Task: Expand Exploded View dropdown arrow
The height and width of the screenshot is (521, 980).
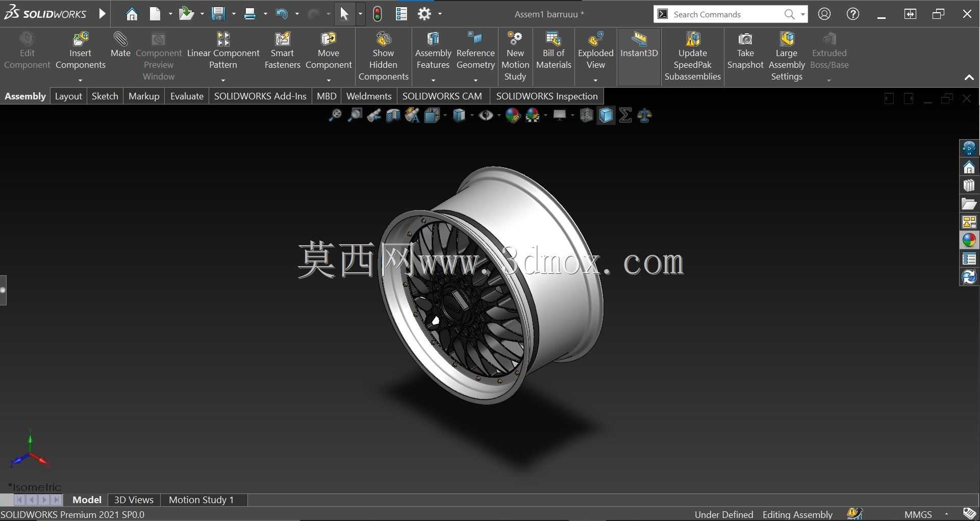Action: click(595, 80)
